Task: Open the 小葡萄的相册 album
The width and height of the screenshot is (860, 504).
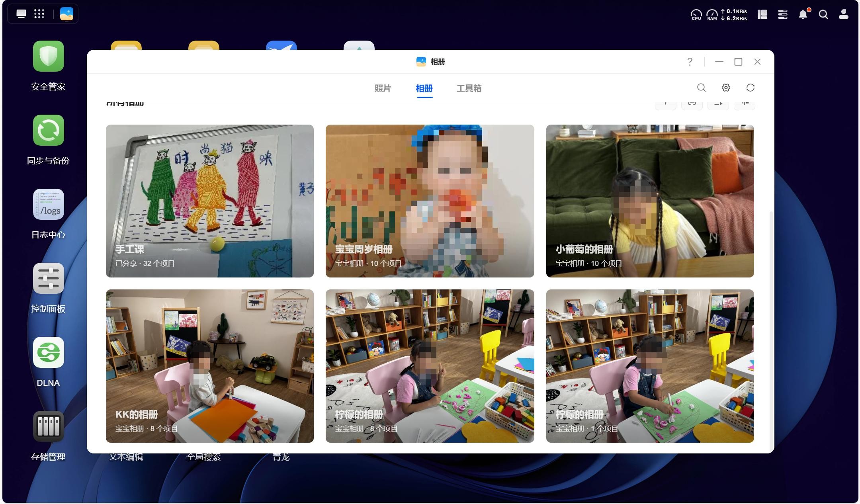Action: [650, 201]
